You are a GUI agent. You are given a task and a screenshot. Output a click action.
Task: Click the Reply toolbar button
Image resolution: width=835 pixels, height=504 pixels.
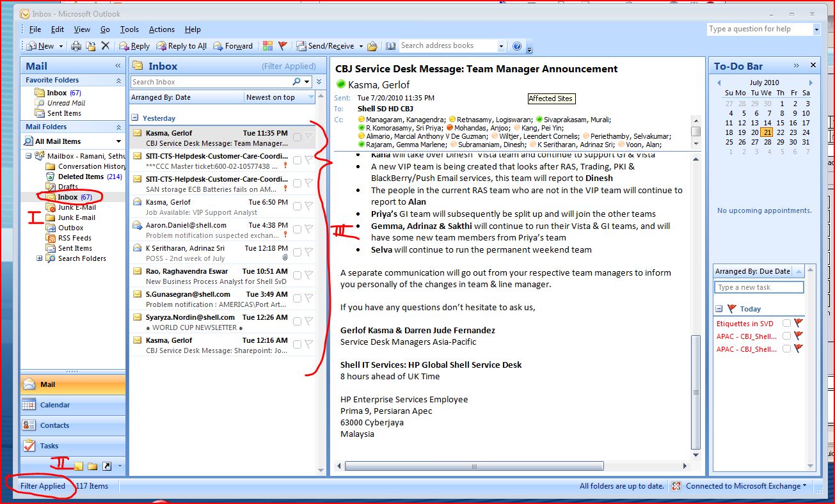[134, 46]
